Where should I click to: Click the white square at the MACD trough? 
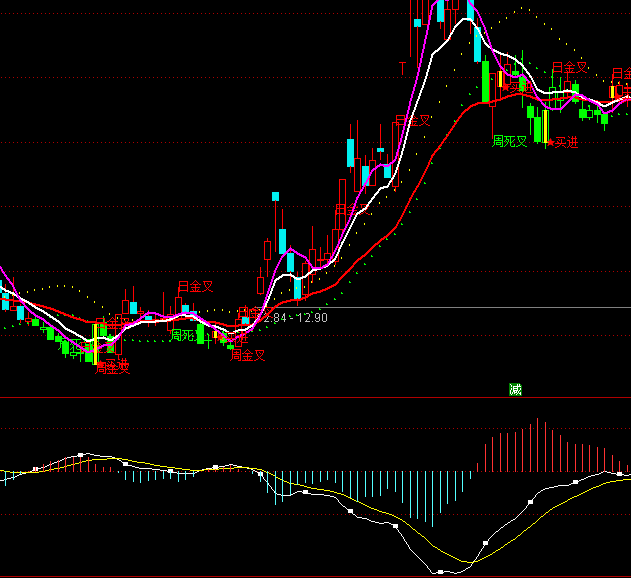(440, 571)
